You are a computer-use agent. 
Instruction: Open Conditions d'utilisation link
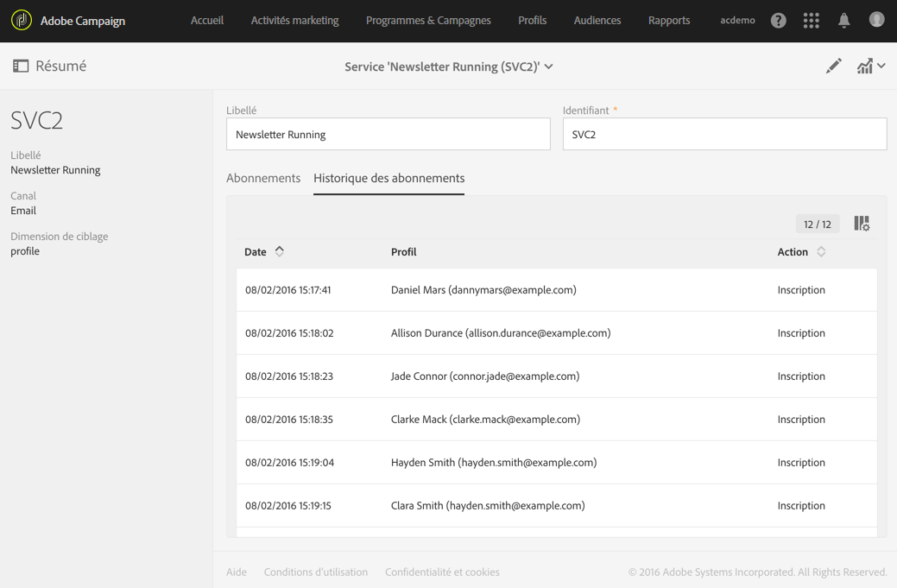click(315, 572)
